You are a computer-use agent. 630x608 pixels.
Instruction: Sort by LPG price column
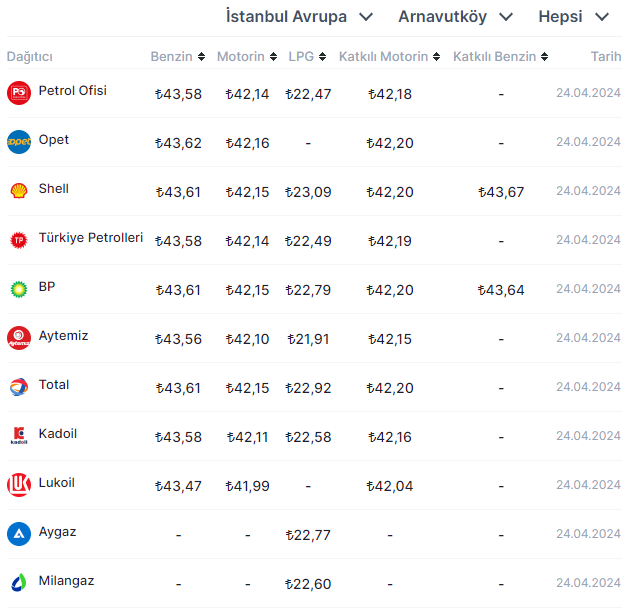pyautogui.click(x=307, y=57)
